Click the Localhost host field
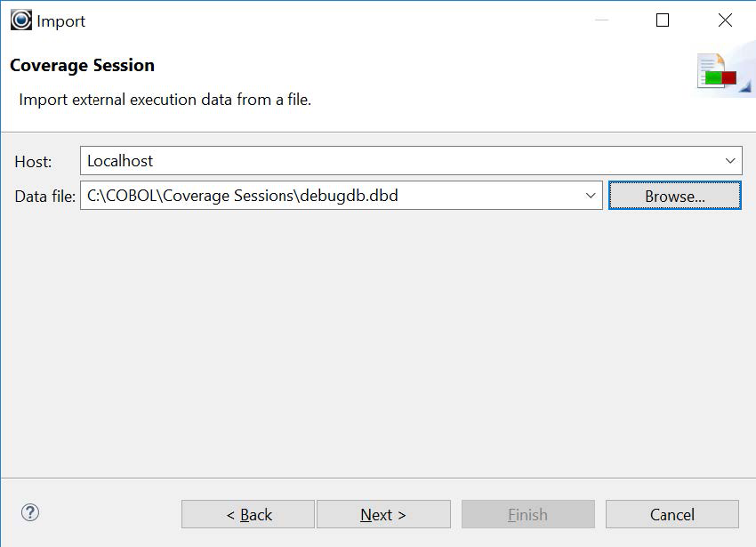The image size is (756, 547). [x=400, y=161]
